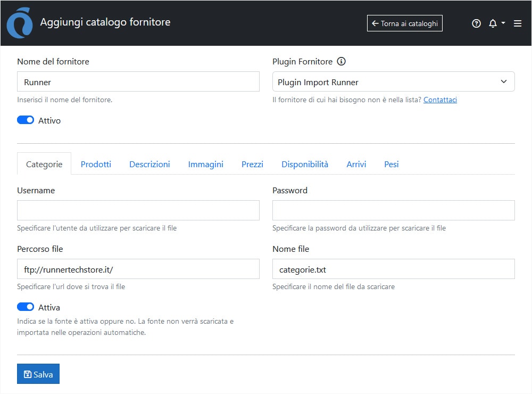The height and width of the screenshot is (394, 532).
Task: Toggle the Attivo supplier switch
Action: click(x=26, y=120)
